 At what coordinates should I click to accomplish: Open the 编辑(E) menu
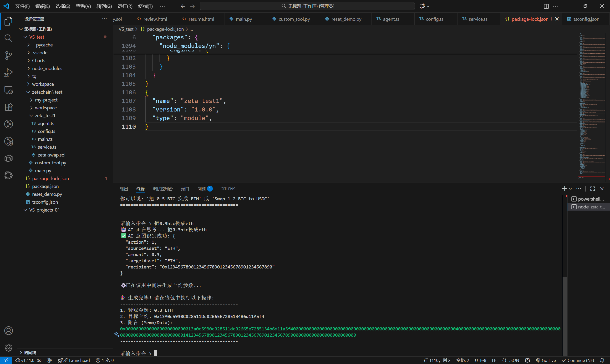click(42, 6)
